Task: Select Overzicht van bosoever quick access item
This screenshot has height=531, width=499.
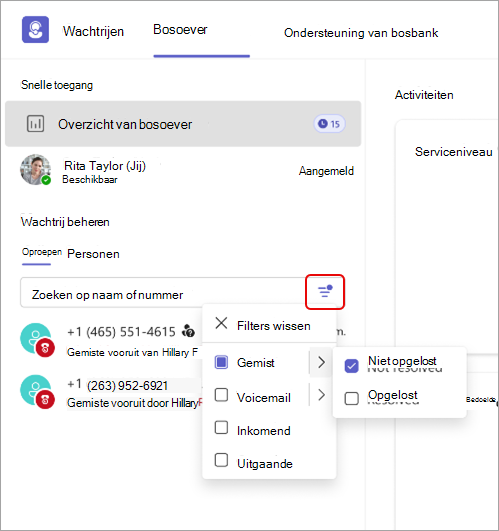Action: [183, 124]
